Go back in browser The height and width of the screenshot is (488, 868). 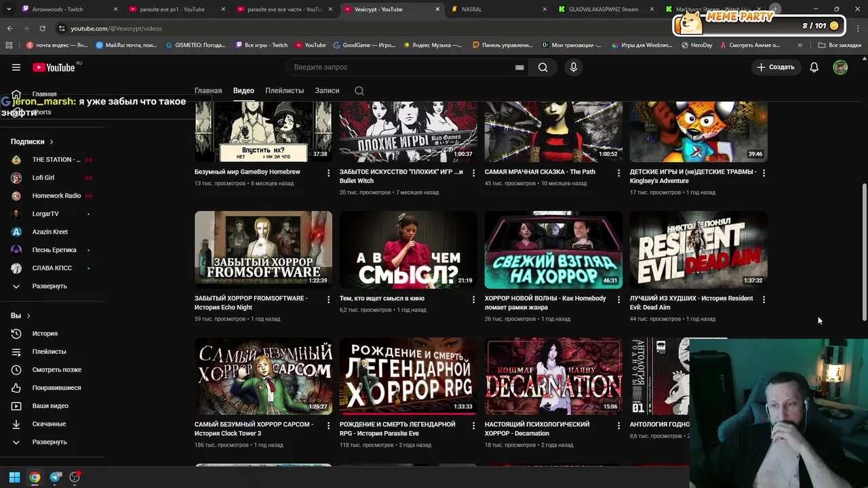click(9, 28)
